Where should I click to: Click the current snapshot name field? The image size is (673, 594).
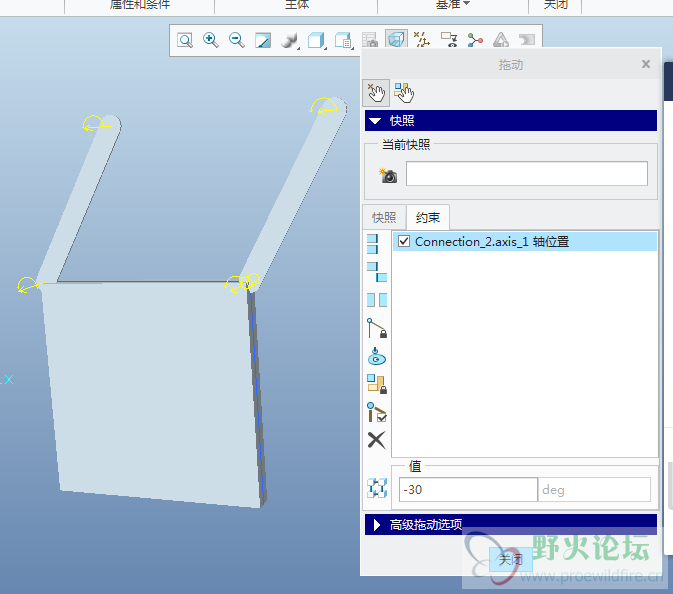point(527,174)
